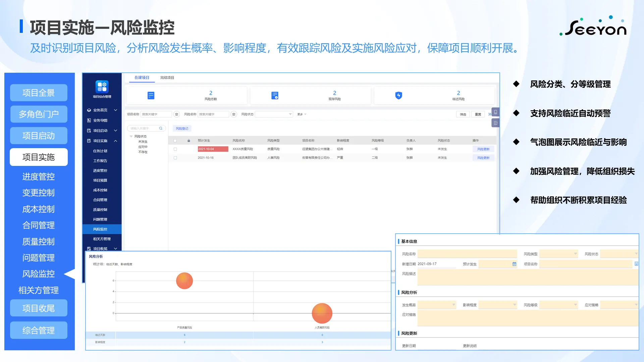The width and height of the screenshot is (644, 362).
Task: Expand the 项目启动 sidebar section
Action: coord(115,131)
